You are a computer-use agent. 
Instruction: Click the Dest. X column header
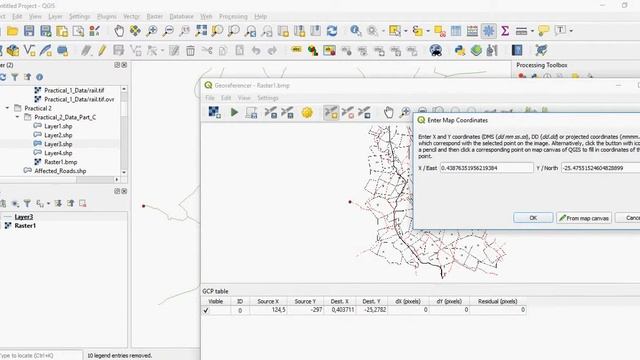340,301
